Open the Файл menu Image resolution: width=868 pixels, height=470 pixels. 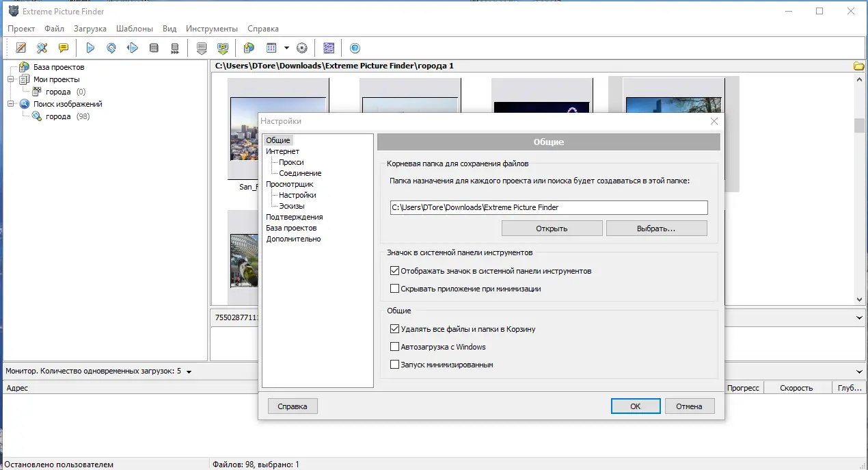click(x=54, y=29)
